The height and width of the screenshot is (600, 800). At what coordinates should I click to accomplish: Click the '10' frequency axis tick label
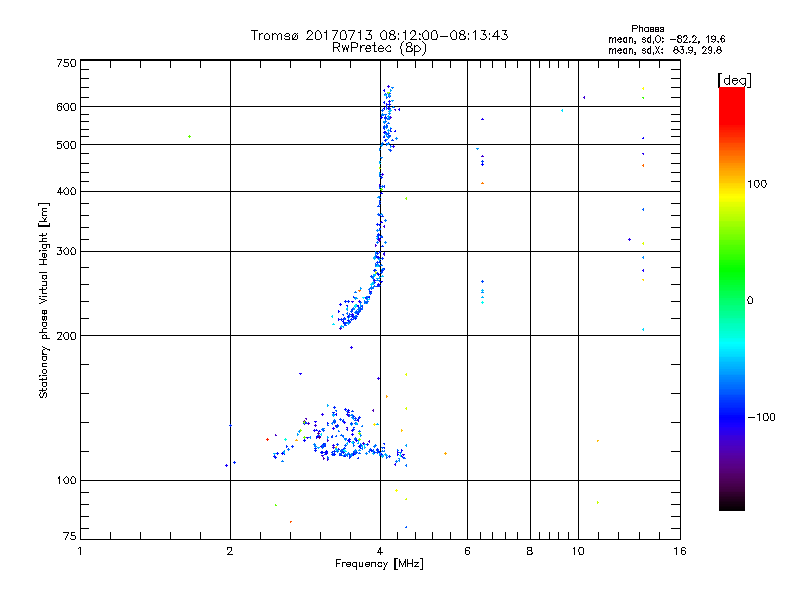pos(578,551)
